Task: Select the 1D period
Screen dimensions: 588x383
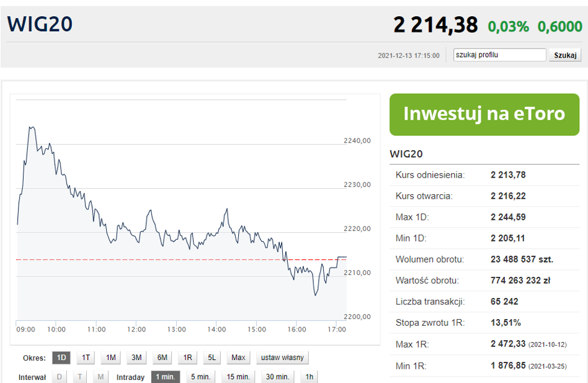Action: (61, 358)
